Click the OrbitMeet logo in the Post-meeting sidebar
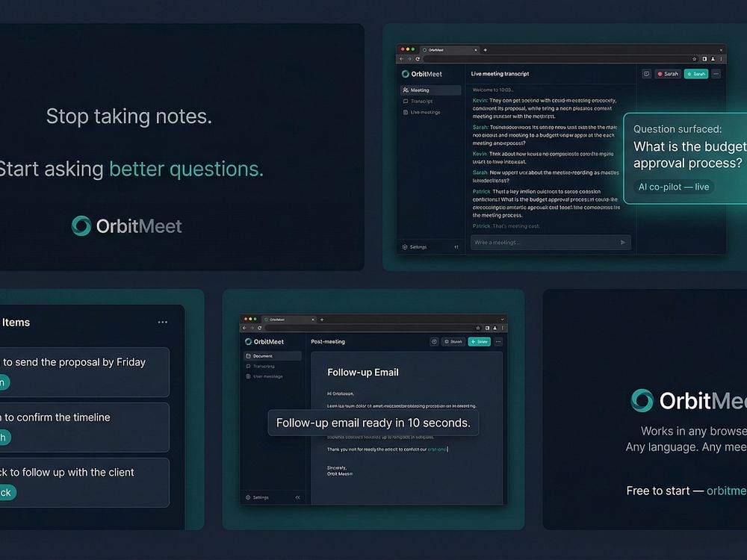Viewport: 747px width, 560px height. tap(264, 341)
